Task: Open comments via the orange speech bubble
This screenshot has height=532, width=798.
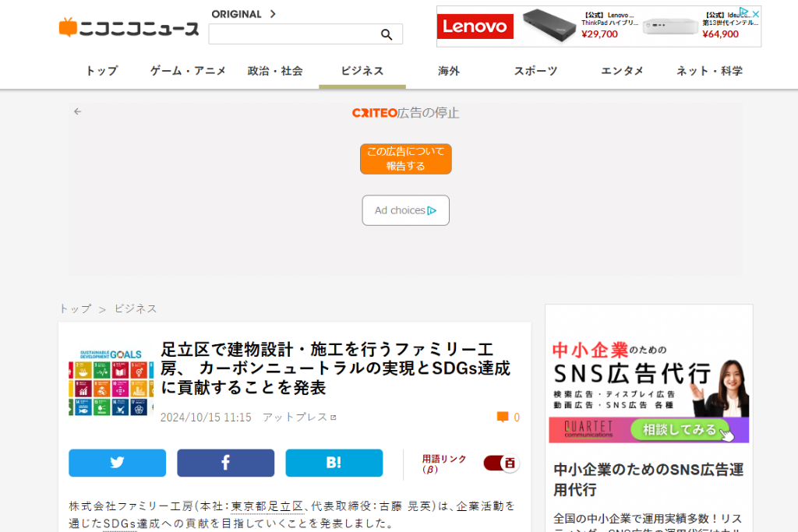Action: pos(503,417)
